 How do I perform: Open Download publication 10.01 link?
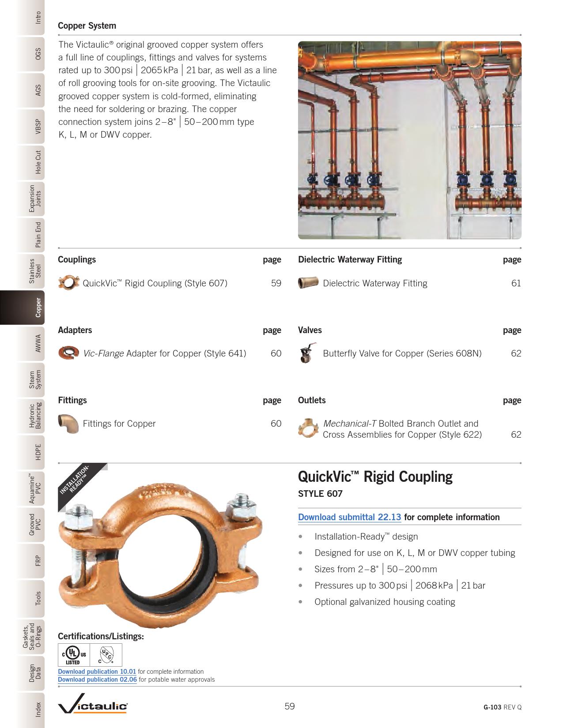point(97,672)
